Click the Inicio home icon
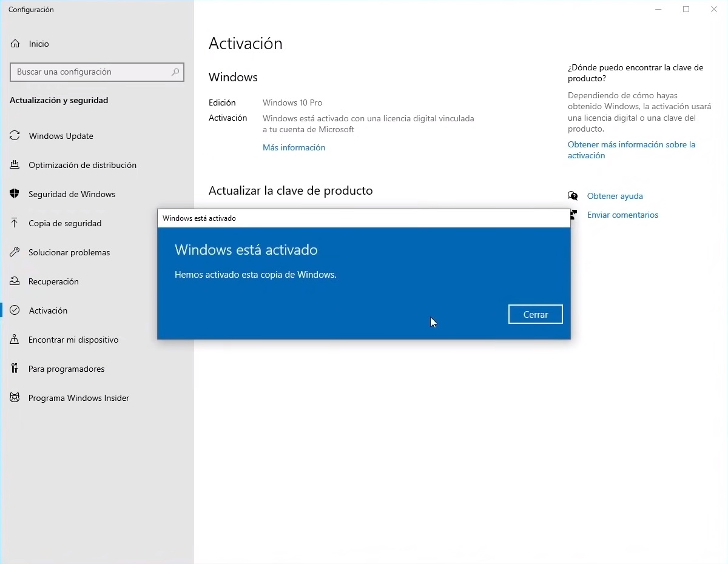Image resolution: width=728 pixels, height=564 pixels. (15, 44)
